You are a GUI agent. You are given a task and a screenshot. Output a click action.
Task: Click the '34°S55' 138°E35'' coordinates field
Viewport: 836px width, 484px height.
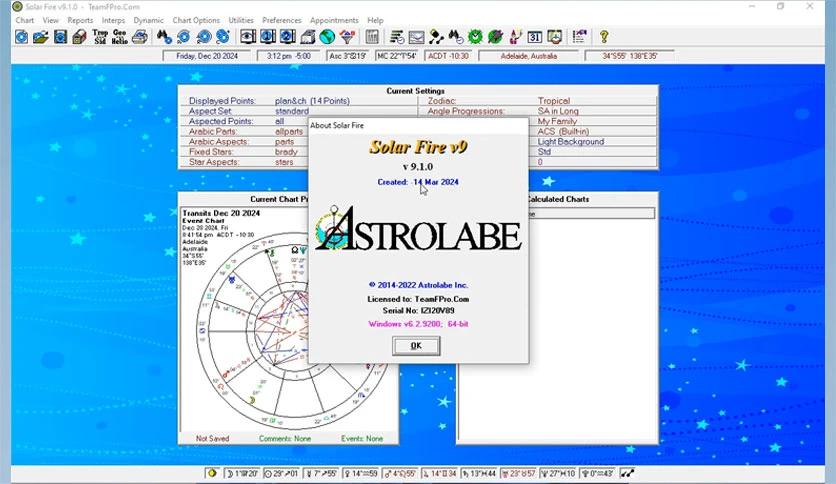click(630, 56)
